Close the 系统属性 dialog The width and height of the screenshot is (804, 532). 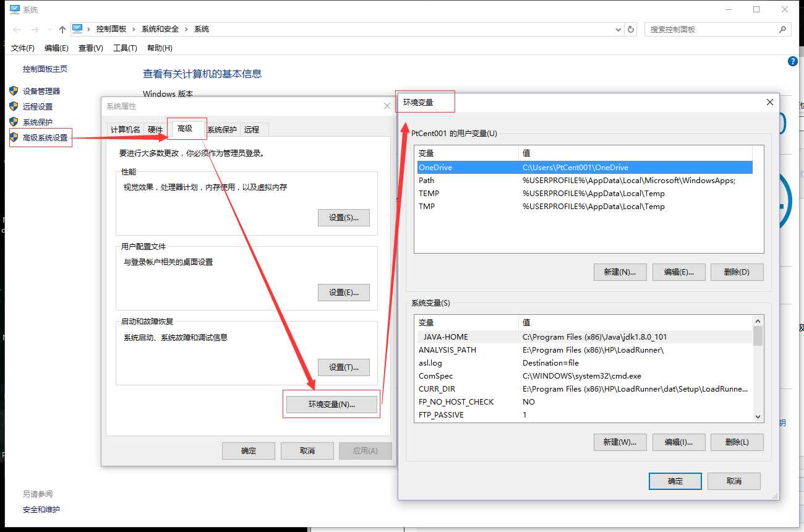pyautogui.click(x=387, y=106)
